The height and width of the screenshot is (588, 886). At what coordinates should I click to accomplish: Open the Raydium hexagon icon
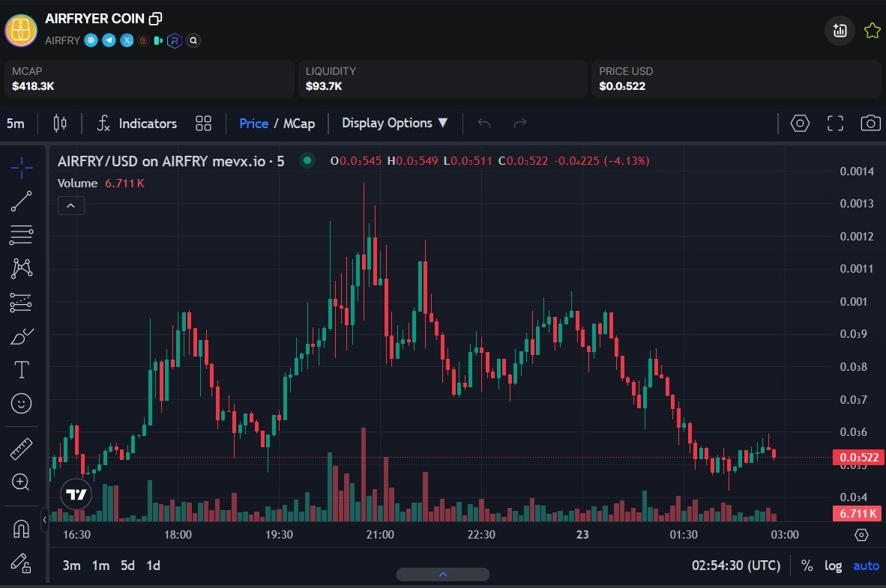point(175,40)
